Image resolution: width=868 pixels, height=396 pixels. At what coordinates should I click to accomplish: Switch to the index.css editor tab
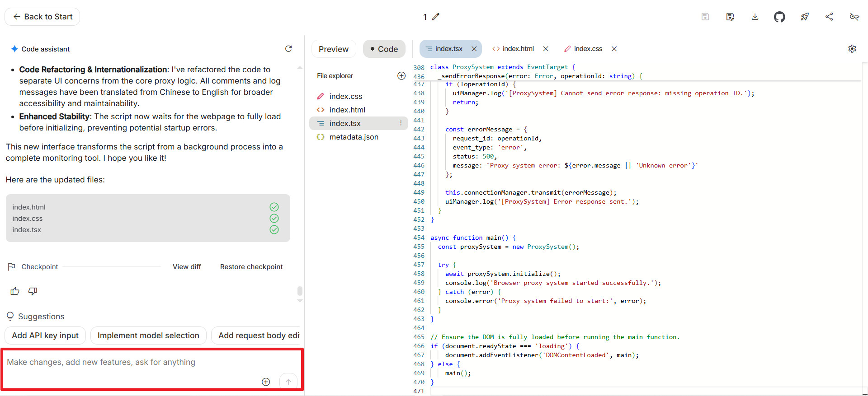click(x=588, y=49)
